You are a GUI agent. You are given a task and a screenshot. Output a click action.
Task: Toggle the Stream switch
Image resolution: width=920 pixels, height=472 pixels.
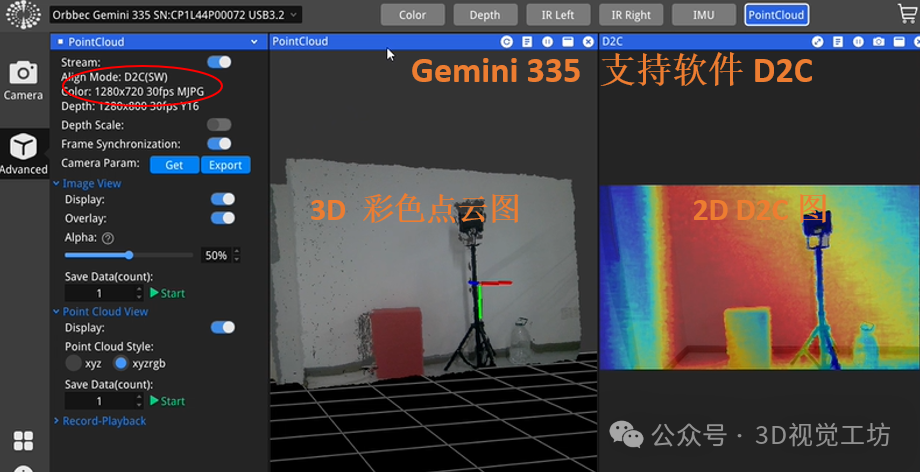[219, 62]
